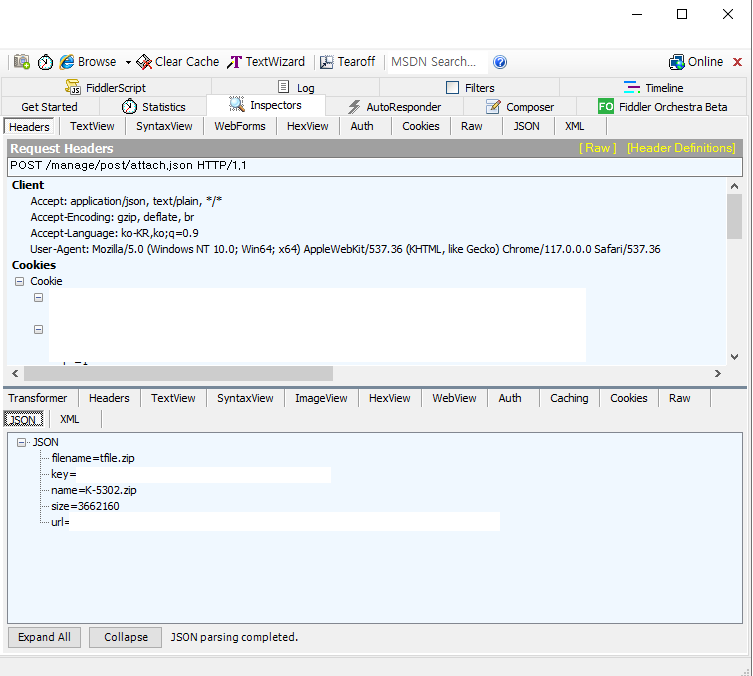Select request Raw tab

pos(472,126)
